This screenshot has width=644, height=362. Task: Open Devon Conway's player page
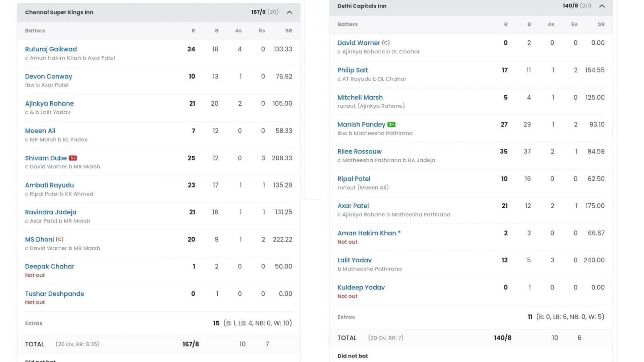pos(49,76)
